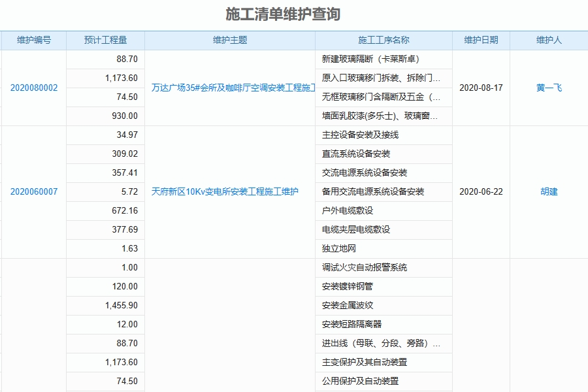The image size is (588, 392).
Task: Open maintenance record 2020060007
Action: click(34, 192)
